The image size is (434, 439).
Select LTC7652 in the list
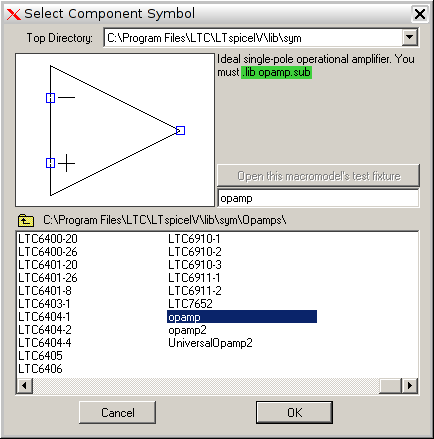coord(190,304)
